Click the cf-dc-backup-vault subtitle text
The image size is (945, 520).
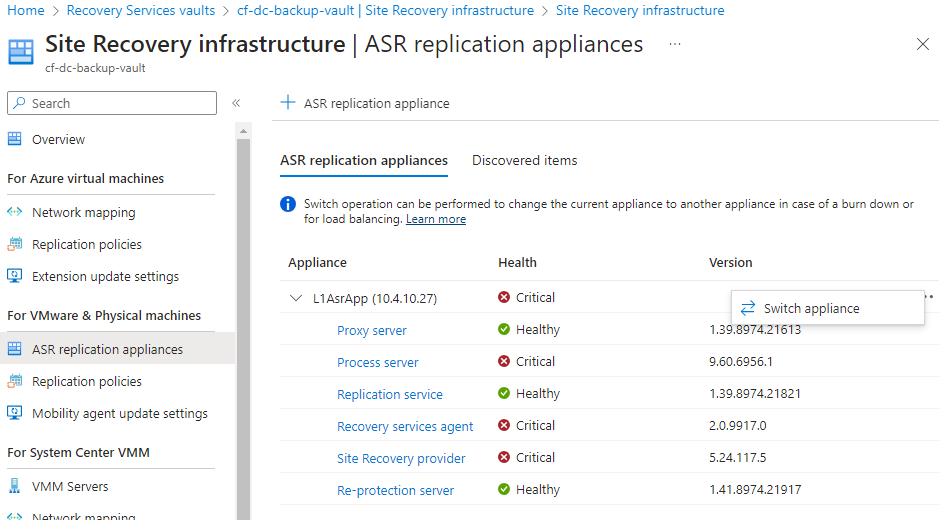(x=95, y=68)
